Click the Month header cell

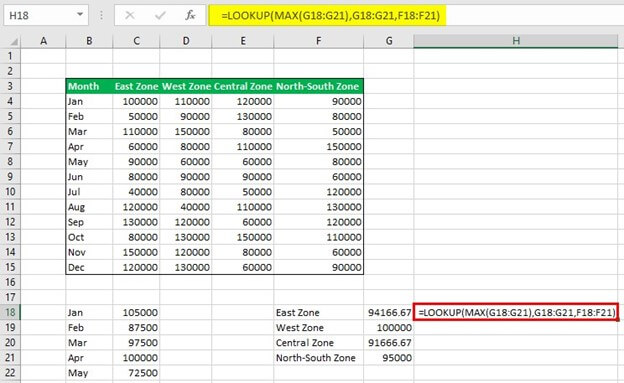click(89, 86)
